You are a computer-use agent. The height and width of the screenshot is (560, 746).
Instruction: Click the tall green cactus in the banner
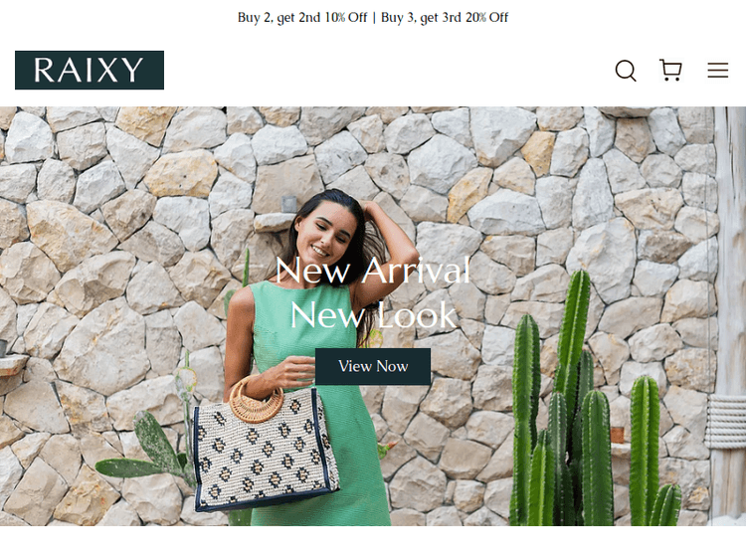[573, 397]
